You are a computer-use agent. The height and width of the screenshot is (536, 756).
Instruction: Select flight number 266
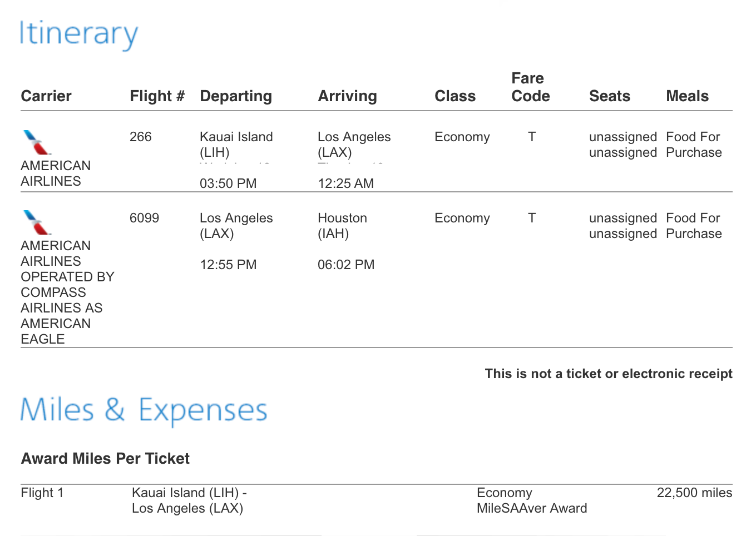[141, 137]
